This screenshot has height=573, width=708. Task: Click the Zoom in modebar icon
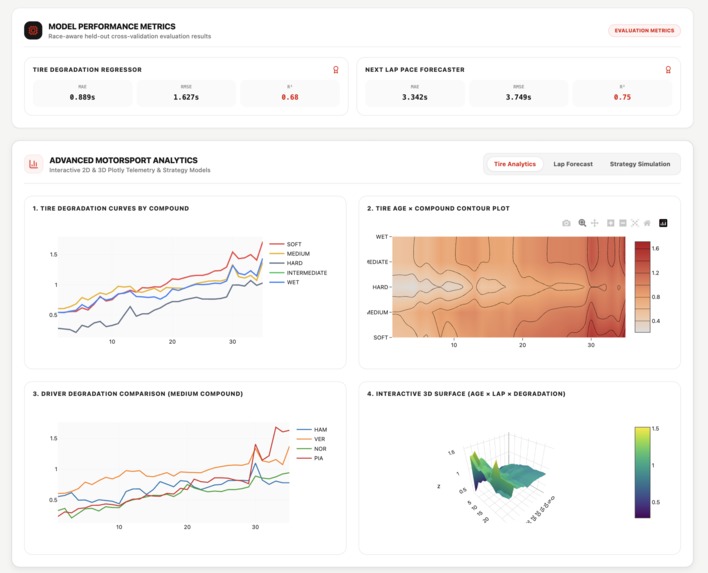[610, 223]
